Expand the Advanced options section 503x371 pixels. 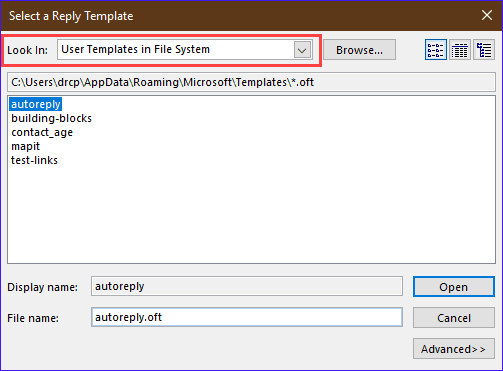(454, 349)
